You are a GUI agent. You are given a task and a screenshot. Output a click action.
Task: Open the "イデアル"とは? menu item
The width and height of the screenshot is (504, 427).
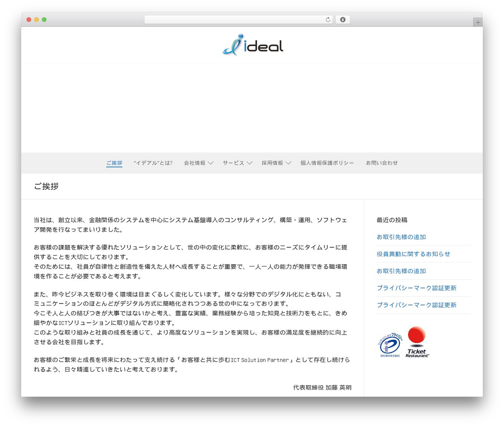click(153, 163)
